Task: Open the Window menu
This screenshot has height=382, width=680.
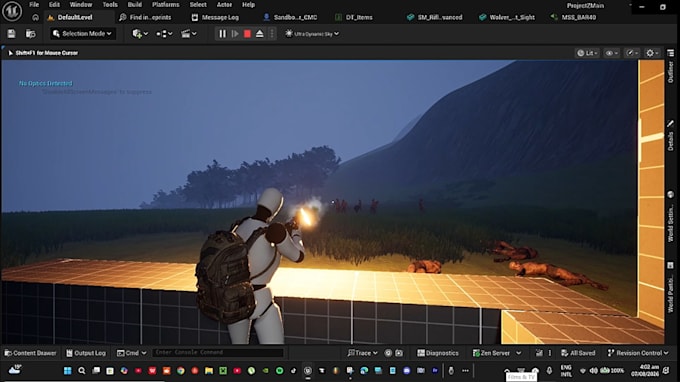Action: tap(81, 5)
